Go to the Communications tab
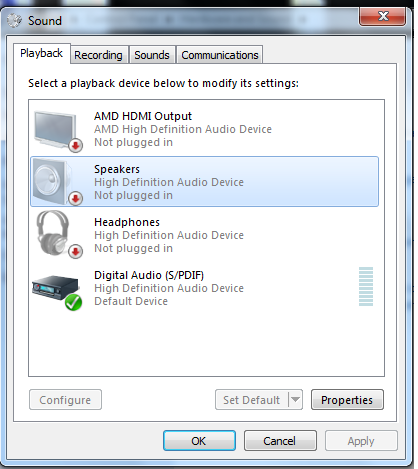 click(220, 55)
